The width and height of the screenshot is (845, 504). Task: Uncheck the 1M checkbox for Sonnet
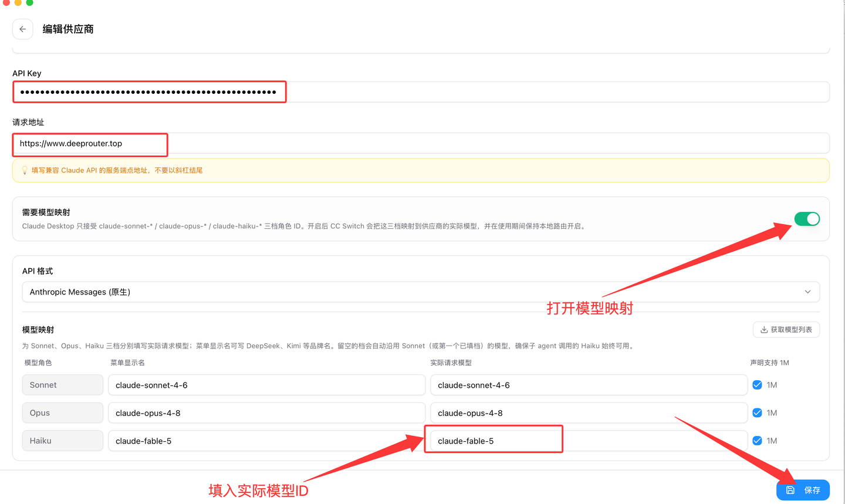(x=757, y=385)
